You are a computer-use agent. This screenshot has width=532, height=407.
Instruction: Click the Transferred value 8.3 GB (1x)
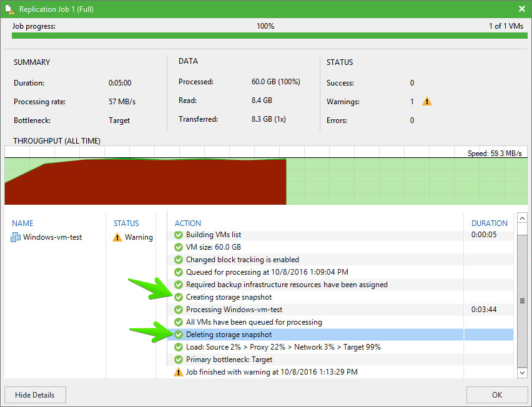268,119
